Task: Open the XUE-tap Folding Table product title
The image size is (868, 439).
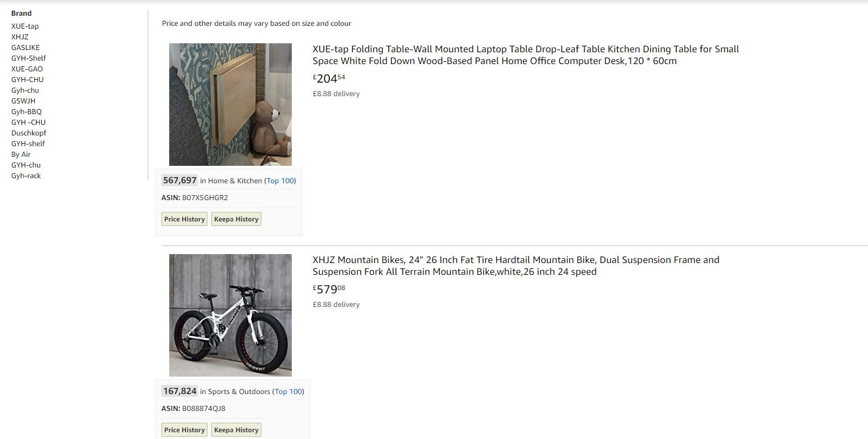Action: click(525, 55)
